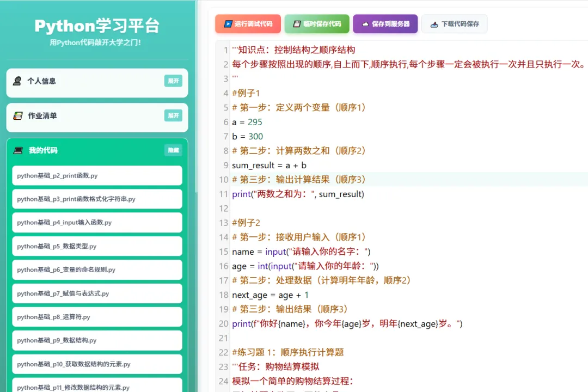Place cursor on line 'b = 300'
The image size is (588, 392).
(247, 137)
